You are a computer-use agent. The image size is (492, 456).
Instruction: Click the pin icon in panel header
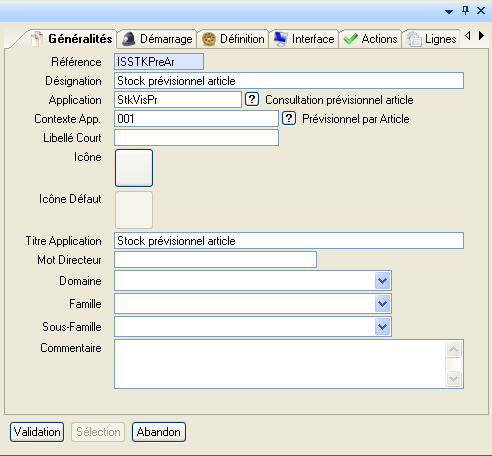[x=465, y=11]
